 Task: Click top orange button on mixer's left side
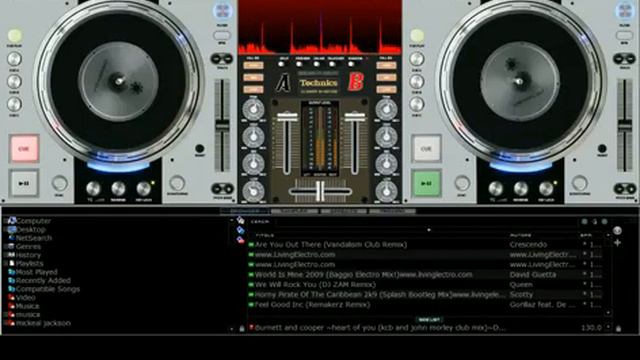click(x=253, y=65)
